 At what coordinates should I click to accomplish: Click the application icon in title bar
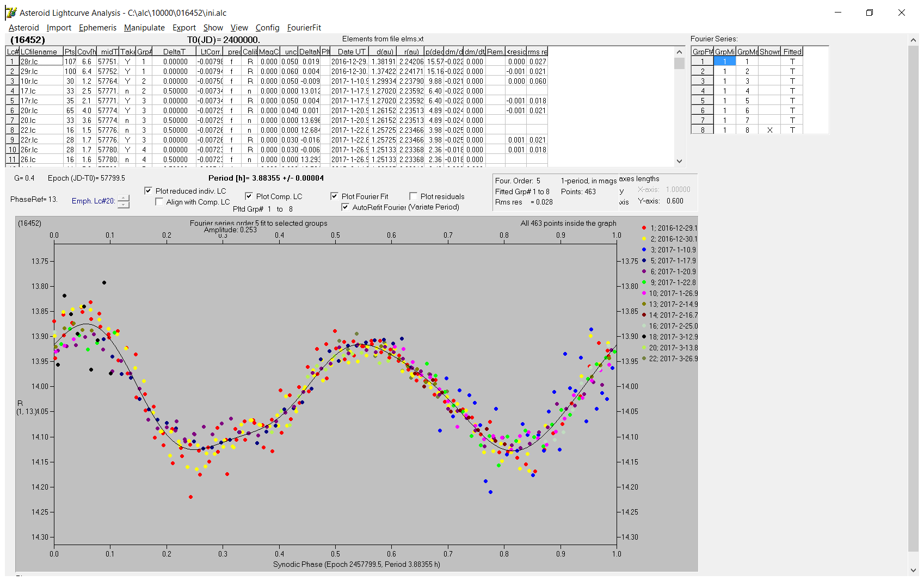tap(11, 13)
